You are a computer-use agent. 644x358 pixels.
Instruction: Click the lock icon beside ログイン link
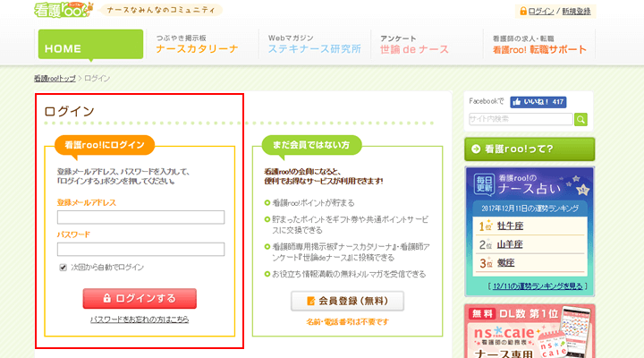coord(523,11)
